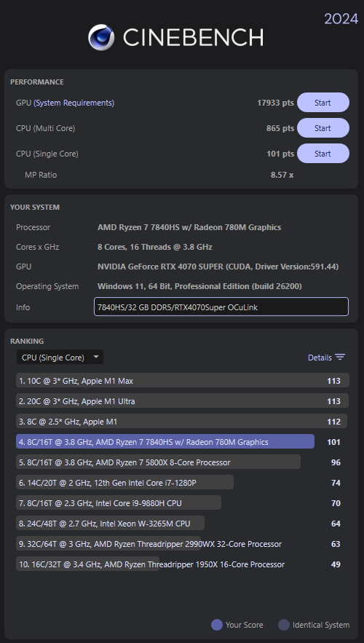
Task: Click the 2024 version label
Action: 341,18
